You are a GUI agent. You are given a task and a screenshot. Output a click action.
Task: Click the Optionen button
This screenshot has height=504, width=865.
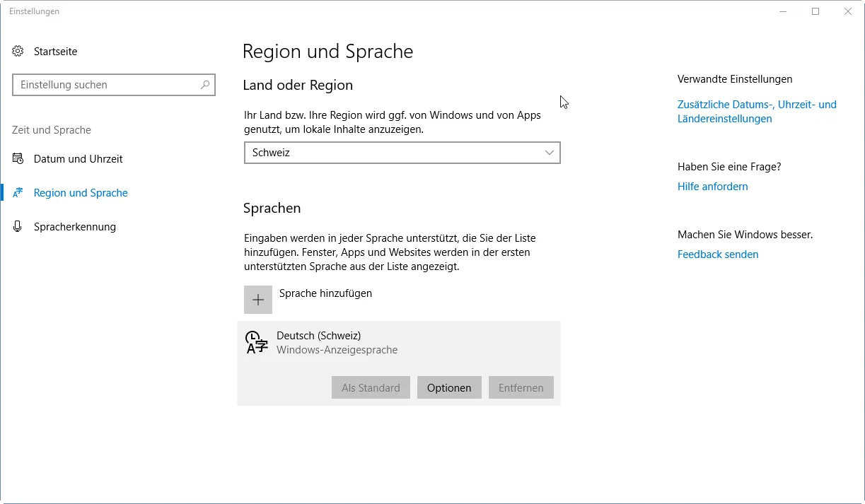pyautogui.click(x=449, y=387)
